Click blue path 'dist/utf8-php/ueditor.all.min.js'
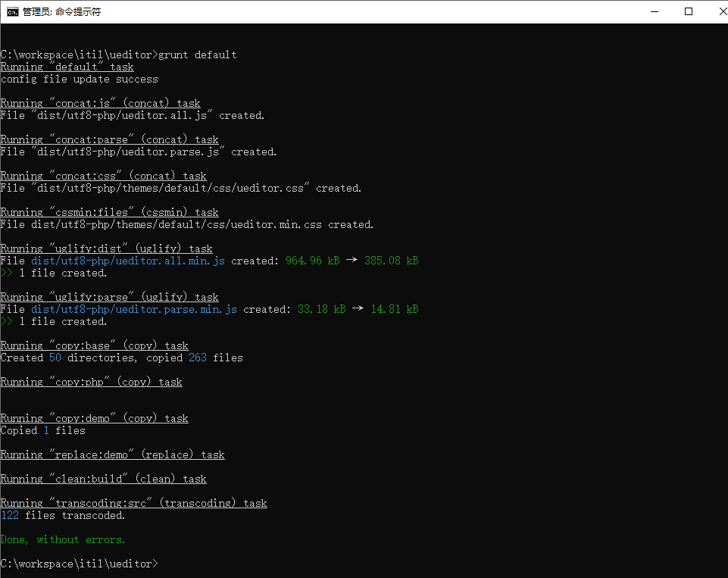 tap(128, 261)
